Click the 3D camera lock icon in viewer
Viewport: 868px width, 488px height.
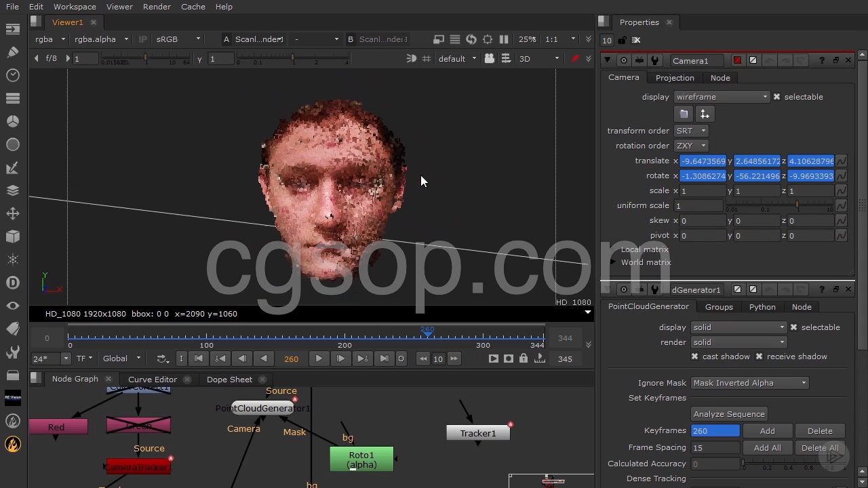click(489, 59)
